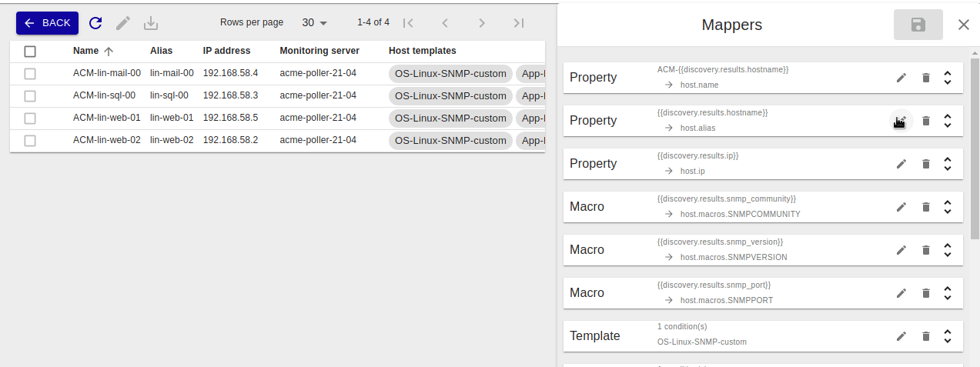Screen dimensions: 980x367
Task: Click the save icon in Mappers panel
Action: tap(918, 25)
